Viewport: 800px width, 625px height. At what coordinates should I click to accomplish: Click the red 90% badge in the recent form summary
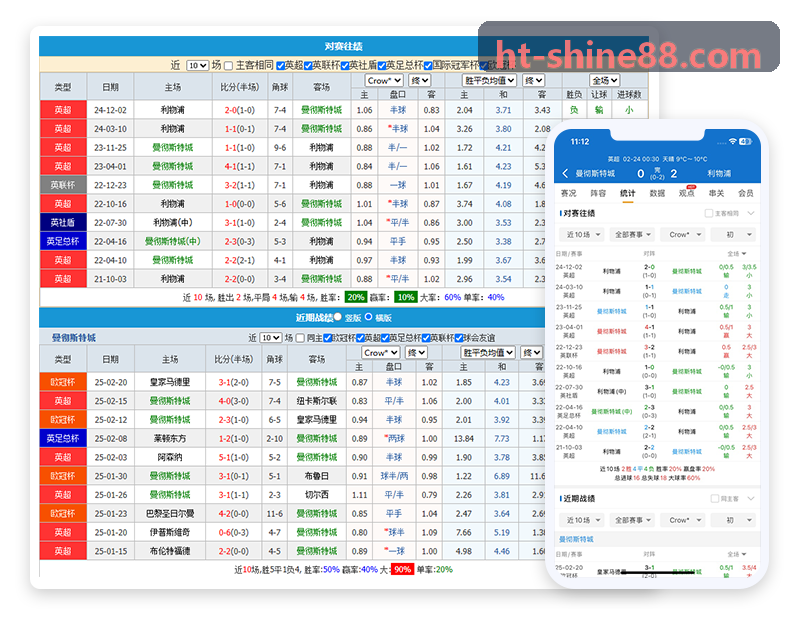(402, 569)
